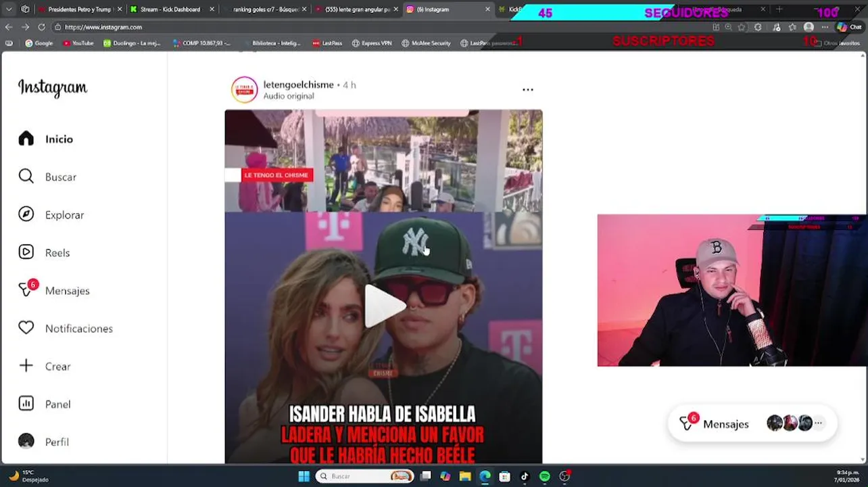This screenshot has width=868, height=487.
Task: Open the COMP 10.867,93 bookmark
Action: coord(201,43)
